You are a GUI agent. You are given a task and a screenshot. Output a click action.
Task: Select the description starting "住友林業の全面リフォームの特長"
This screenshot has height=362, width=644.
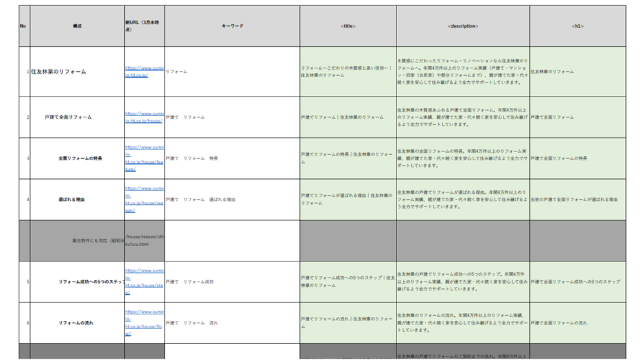click(463, 158)
